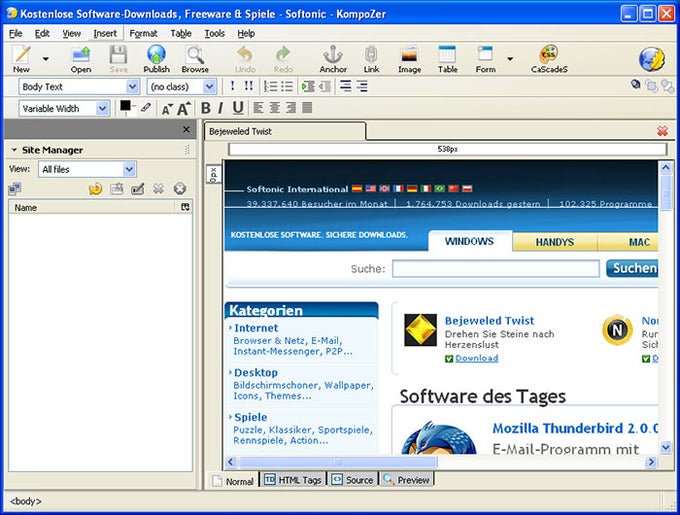Click the Browse toolbar icon
The image size is (680, 515).
pos(195,59)
